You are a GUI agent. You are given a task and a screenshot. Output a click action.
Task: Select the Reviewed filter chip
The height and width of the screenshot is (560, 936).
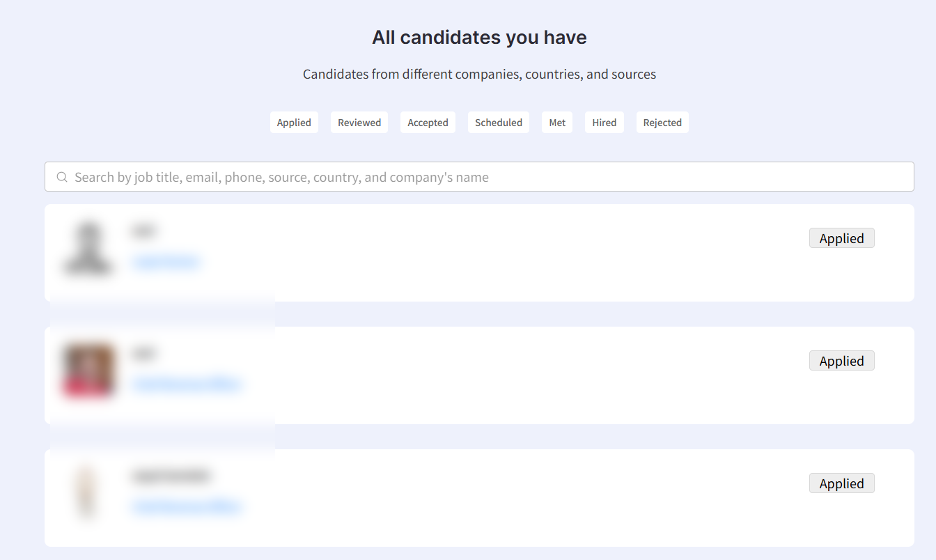(359, 123)
